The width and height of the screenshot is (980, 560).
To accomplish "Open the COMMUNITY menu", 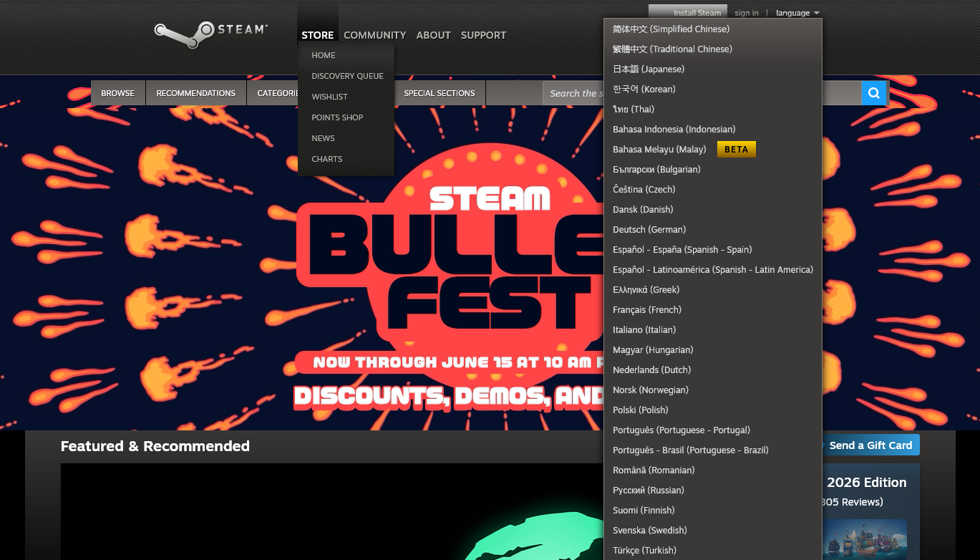I will [x=375, y=35].
